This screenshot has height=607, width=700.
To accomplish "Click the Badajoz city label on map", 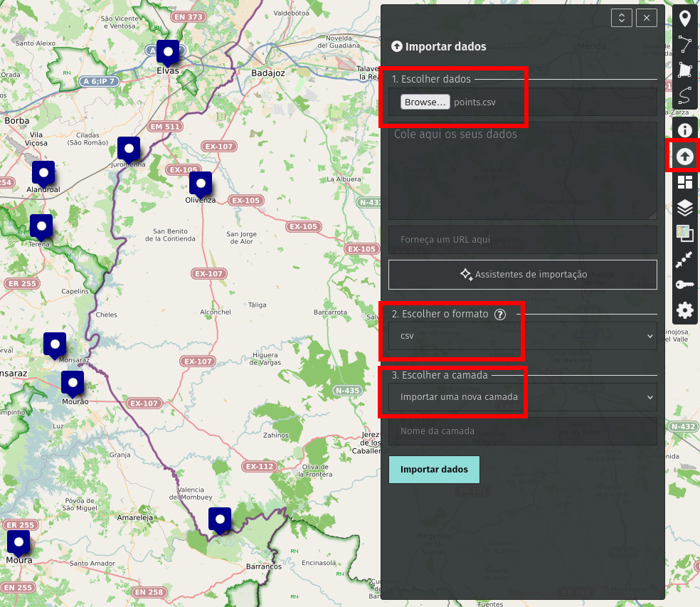I will [x=268, y=73].
